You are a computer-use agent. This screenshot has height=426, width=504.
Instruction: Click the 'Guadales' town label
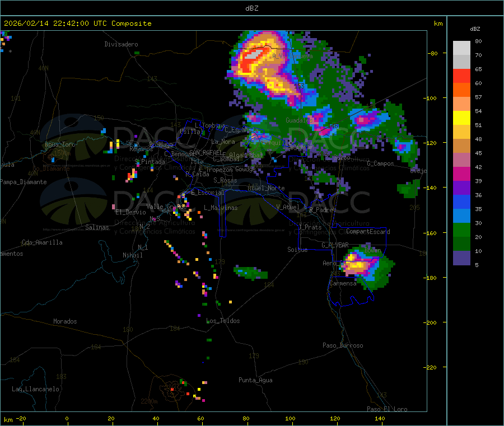click(x=299, y=120)
